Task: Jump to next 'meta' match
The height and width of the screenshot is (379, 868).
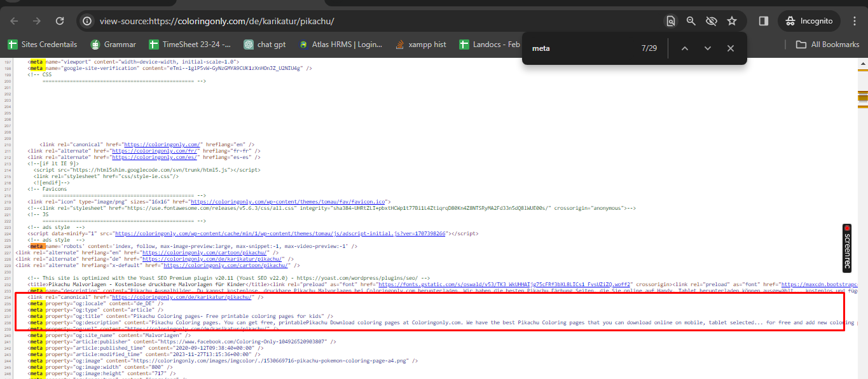Action: 708,48
